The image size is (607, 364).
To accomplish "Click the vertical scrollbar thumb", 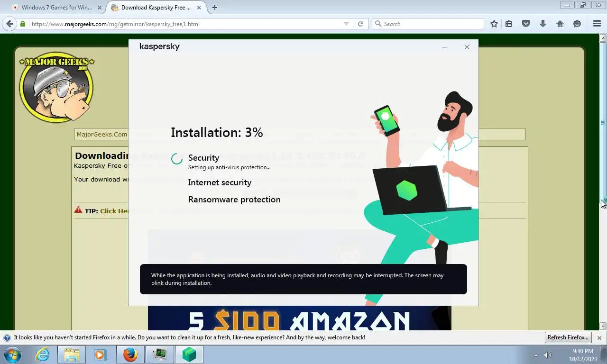I will (603, 123).
